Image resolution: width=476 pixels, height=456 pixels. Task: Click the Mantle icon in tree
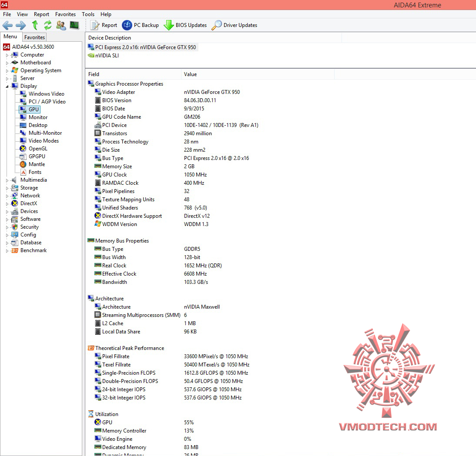click(23, 164)
